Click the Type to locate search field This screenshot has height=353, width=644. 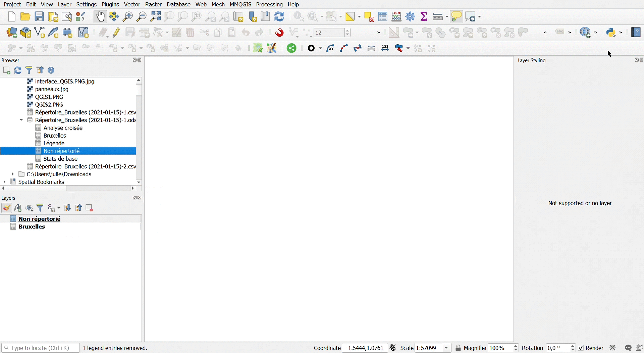pyautogui.click(x=40, y=348)
